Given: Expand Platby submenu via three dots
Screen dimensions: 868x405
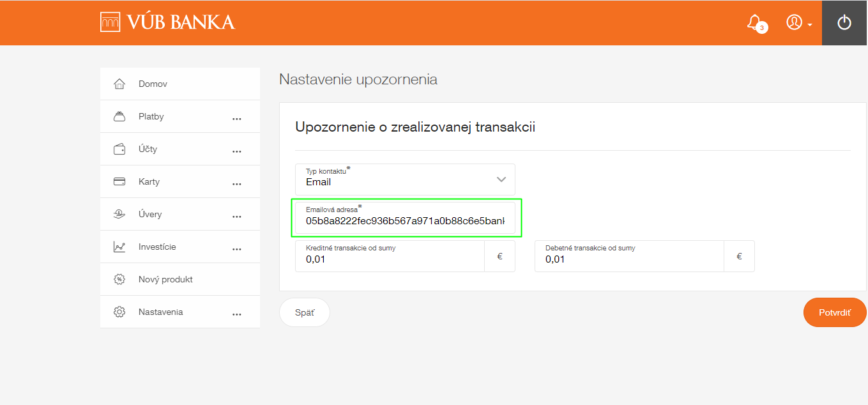Looking at the screenshot, I should pyautogui.click(x=237, y=119).
